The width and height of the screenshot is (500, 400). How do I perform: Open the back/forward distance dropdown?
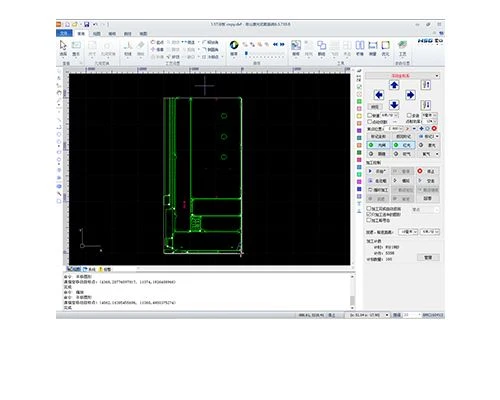[x=408, y=231]
